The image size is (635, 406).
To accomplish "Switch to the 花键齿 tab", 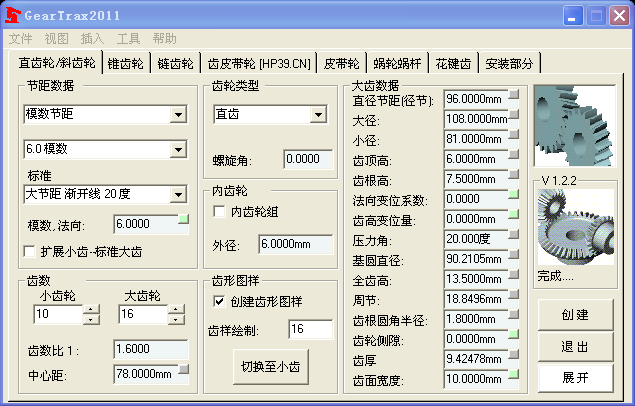I will (454, 64).
